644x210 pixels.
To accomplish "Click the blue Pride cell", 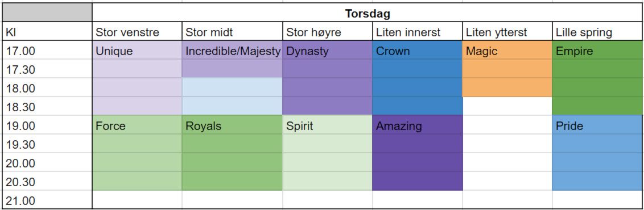I will pyautogui.click(x=597, y=125).
